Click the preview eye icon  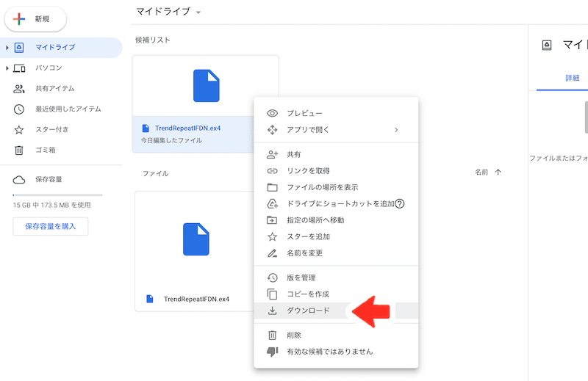[272, 113]
